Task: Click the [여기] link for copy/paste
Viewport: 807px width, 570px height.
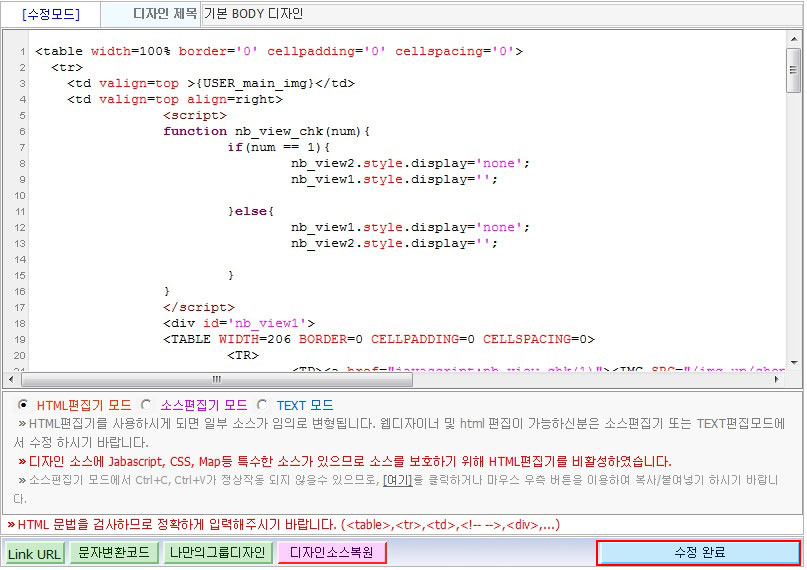Action: (397, 480)
